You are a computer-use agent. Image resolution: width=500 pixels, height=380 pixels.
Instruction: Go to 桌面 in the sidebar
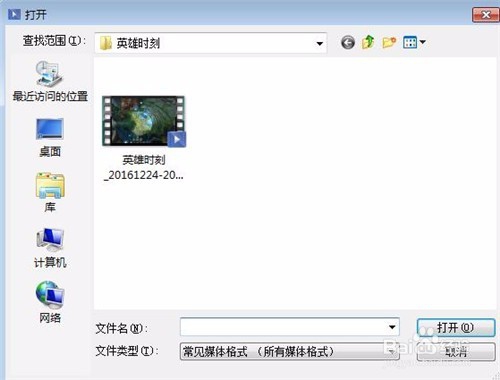tap(50, 138)
